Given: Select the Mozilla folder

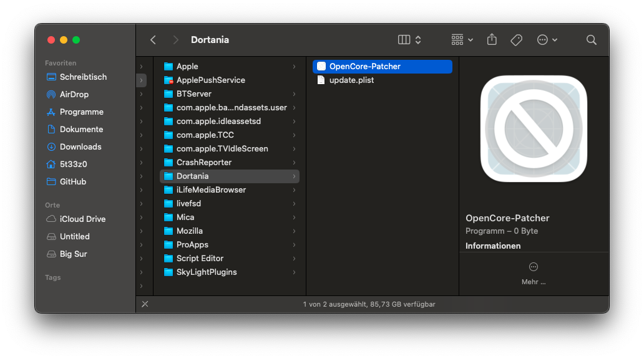Looking at the screenshot, I should pos(229,231).
